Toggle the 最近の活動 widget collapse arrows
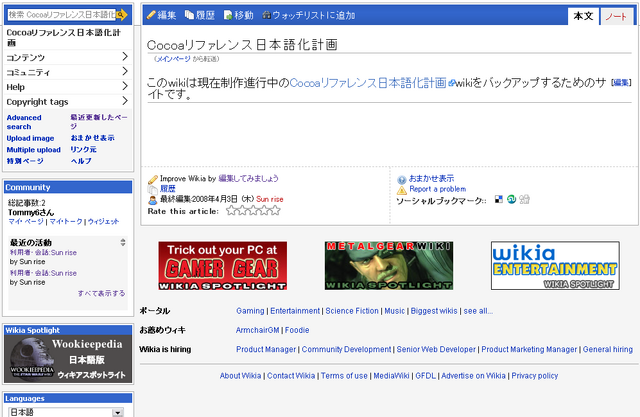Screen dimensions: 640x417 click(123, 242)
